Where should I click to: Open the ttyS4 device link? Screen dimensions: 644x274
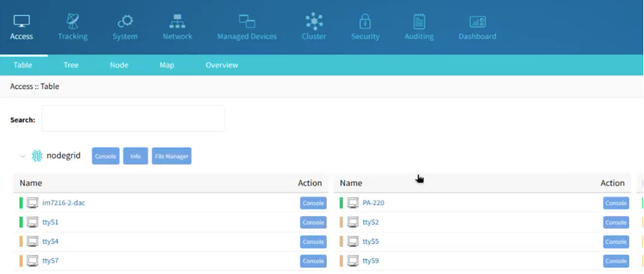51,241
